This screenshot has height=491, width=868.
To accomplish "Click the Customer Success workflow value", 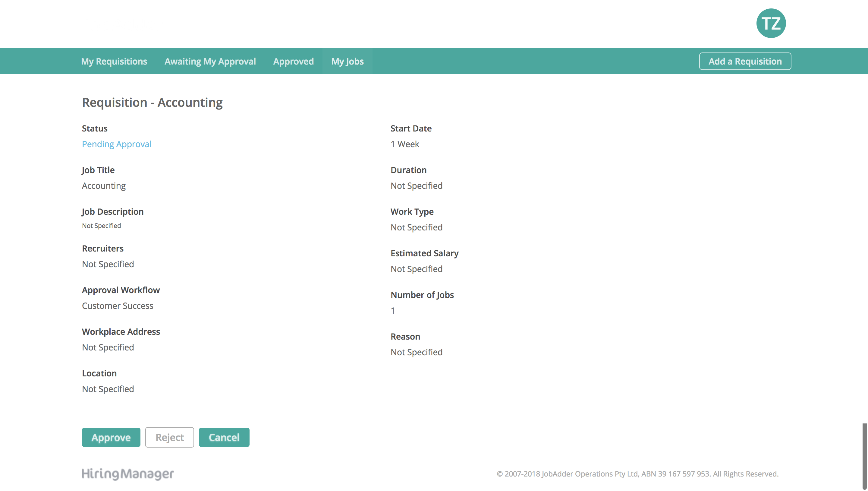I will click(118, 306).
